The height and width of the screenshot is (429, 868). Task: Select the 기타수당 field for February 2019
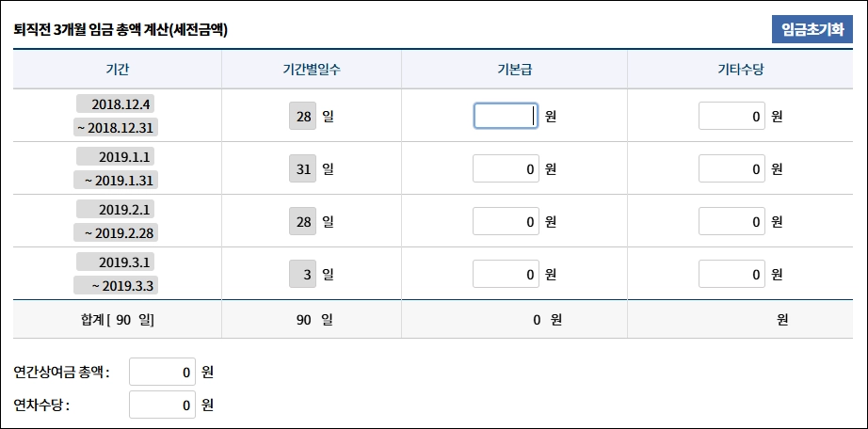point(731,222)
